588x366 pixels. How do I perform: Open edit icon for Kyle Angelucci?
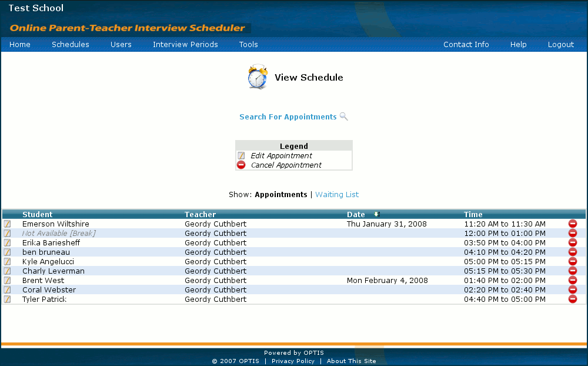(7, 262)
